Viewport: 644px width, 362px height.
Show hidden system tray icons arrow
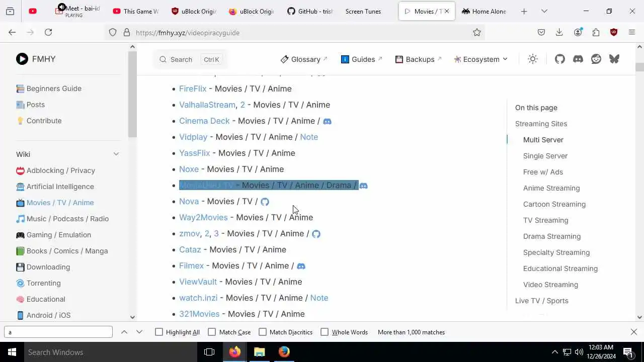554,352
